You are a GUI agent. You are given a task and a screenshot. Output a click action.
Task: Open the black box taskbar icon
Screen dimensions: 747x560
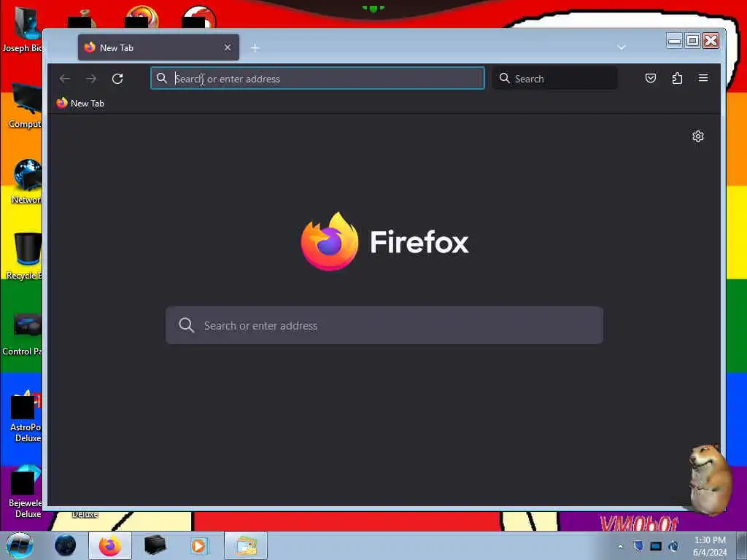click(x=155, y=545)
